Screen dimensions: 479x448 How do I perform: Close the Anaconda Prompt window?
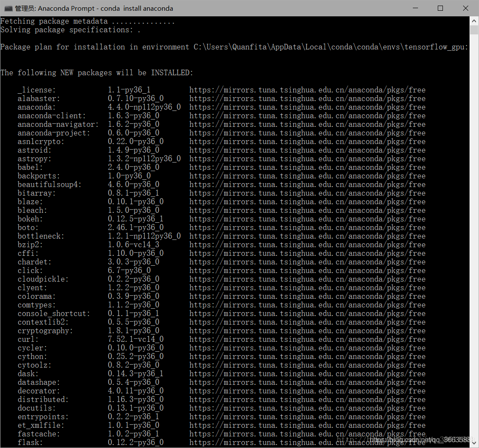[466, 8]
